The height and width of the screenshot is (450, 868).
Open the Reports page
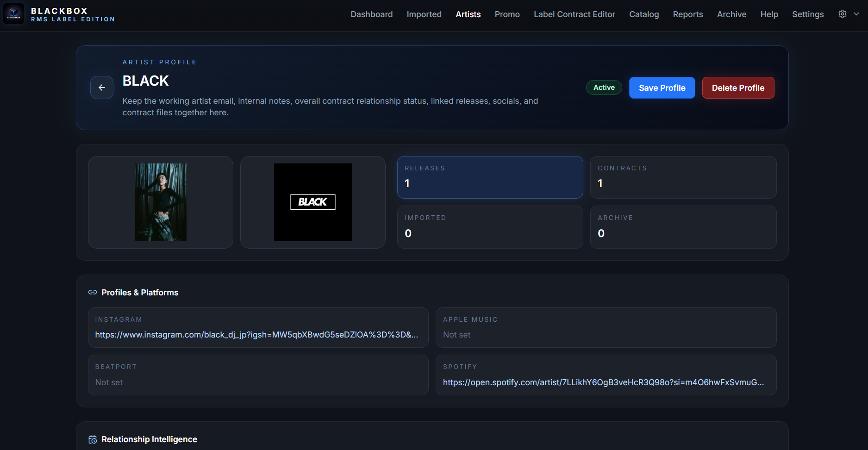[x=687, y=14]
